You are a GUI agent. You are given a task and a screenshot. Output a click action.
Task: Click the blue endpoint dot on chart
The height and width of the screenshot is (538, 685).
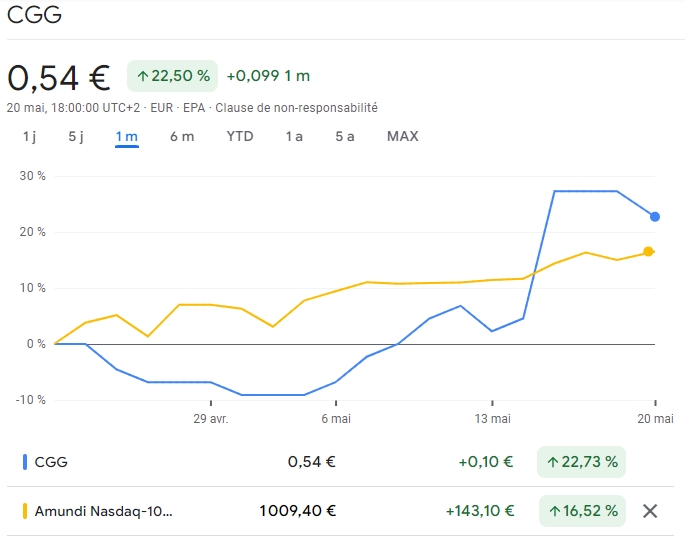pos(655,216)
